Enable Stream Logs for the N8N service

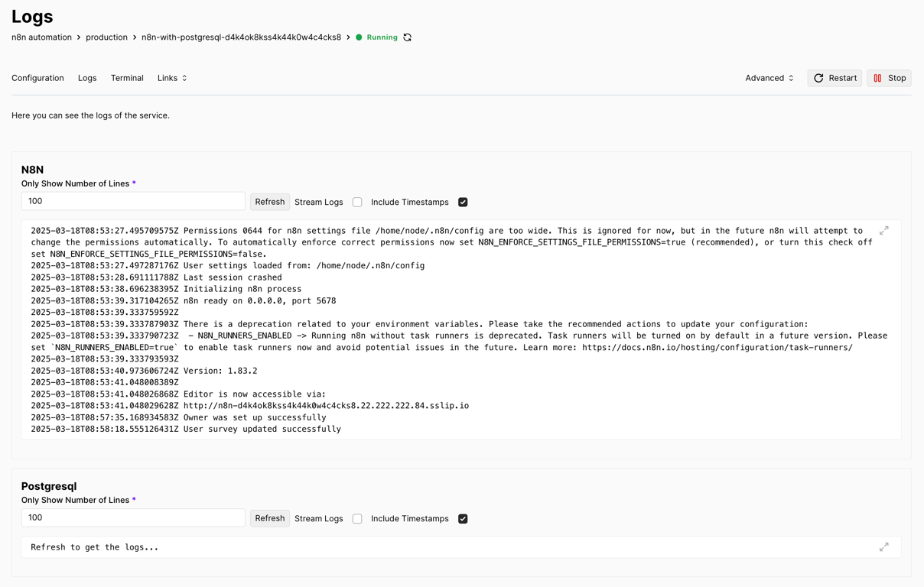pyautogui.click(x=357, y=202)
